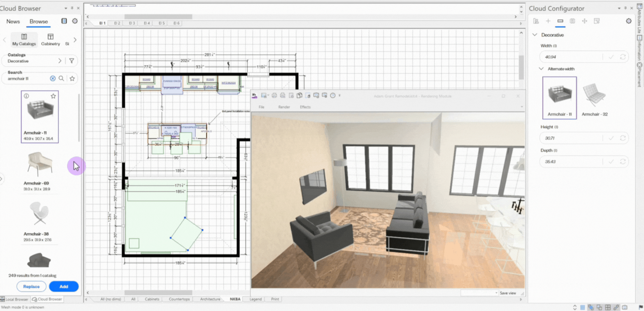
Task: Reset Width value with refresh icon
Action: click(x=623, y=57)
